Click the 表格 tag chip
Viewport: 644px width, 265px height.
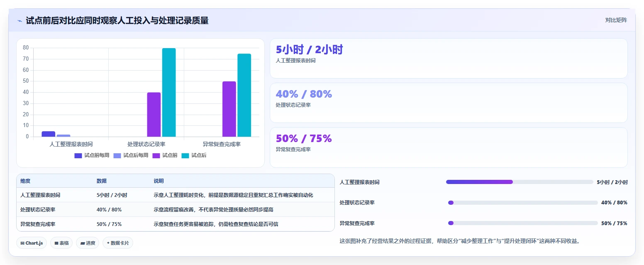pyautogui.click(x=61, y=243)
